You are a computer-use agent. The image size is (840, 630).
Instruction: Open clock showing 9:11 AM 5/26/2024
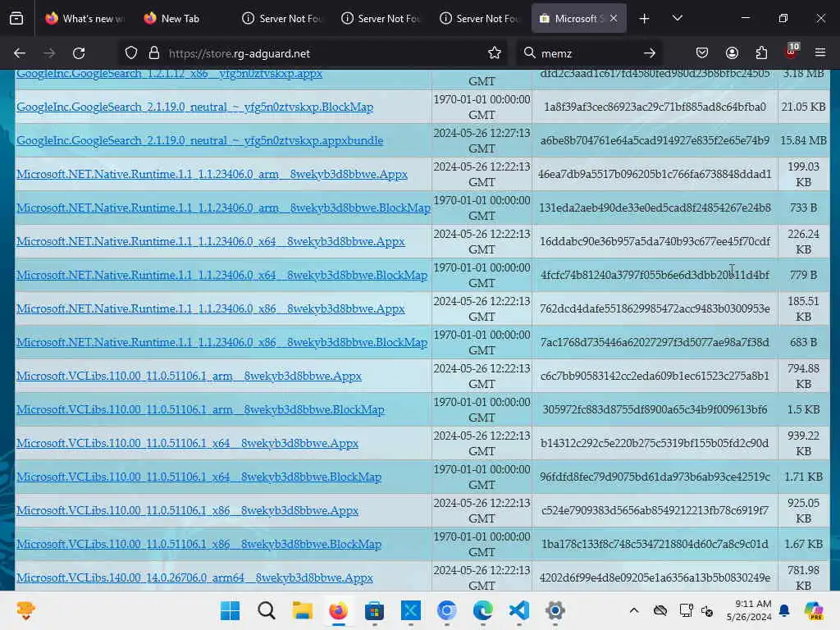pyautogui.click(x=749, y=610)
